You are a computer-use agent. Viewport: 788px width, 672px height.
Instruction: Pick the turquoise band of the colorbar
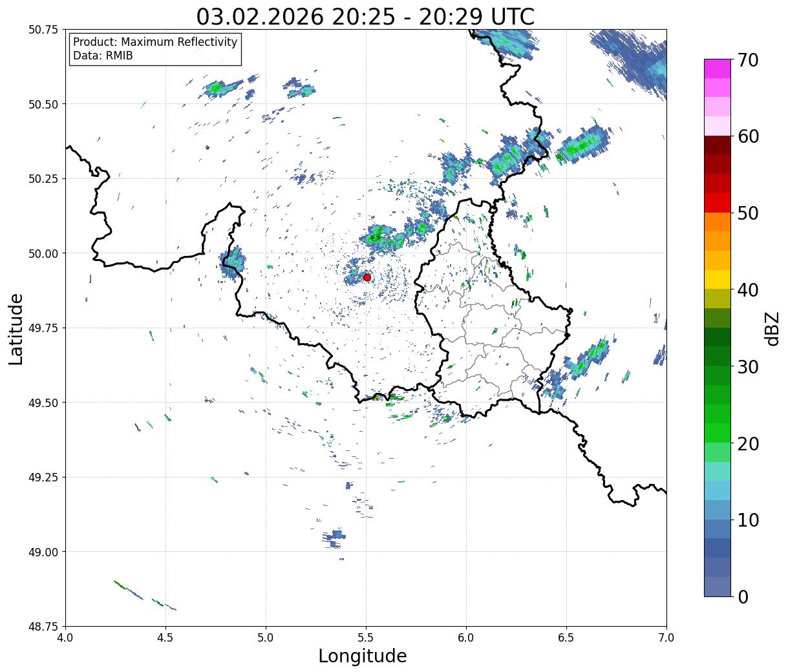pyautogui.click(x=717, y=471)
